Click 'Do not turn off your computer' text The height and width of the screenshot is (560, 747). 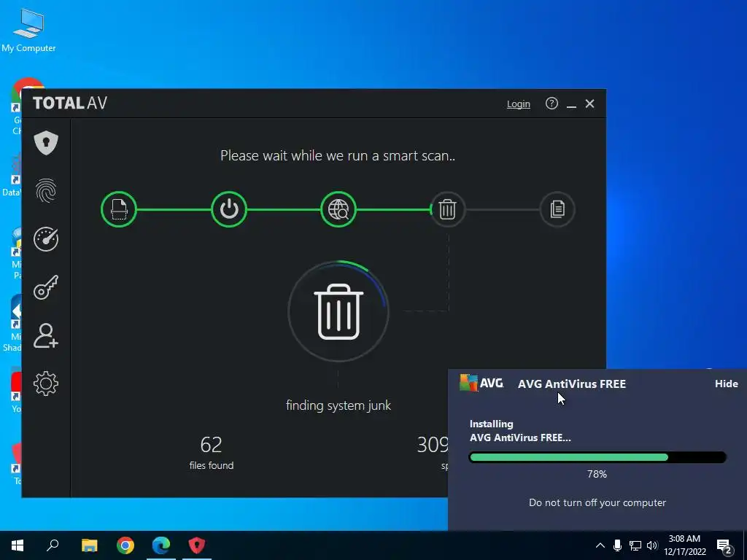[597, 502]
